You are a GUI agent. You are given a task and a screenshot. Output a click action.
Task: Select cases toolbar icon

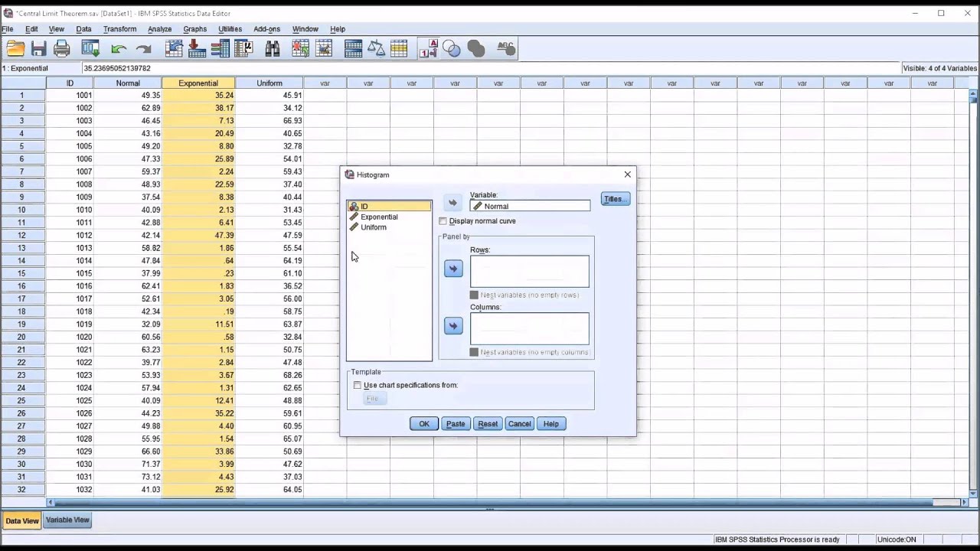click(399, 49)
